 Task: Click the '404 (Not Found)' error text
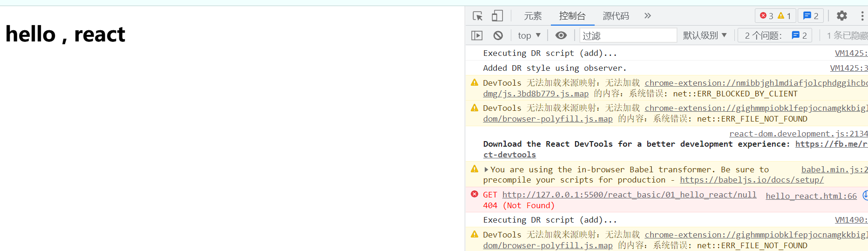click(x=519, y=205)
